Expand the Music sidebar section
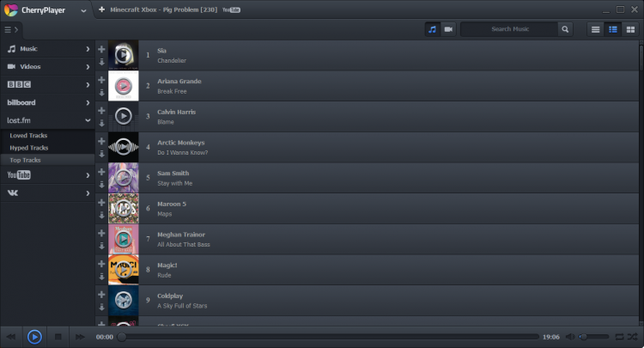This screenshot has width=644, height=348. tap(47, 49)
